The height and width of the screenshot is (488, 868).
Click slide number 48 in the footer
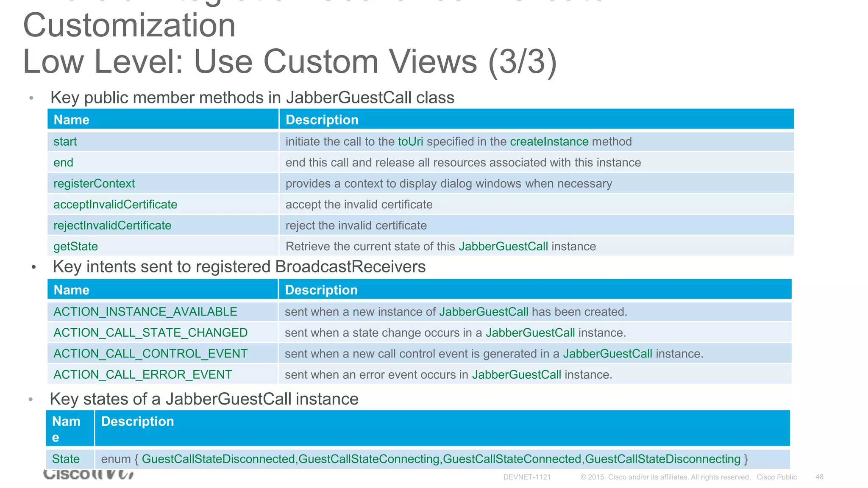point(819,477)
